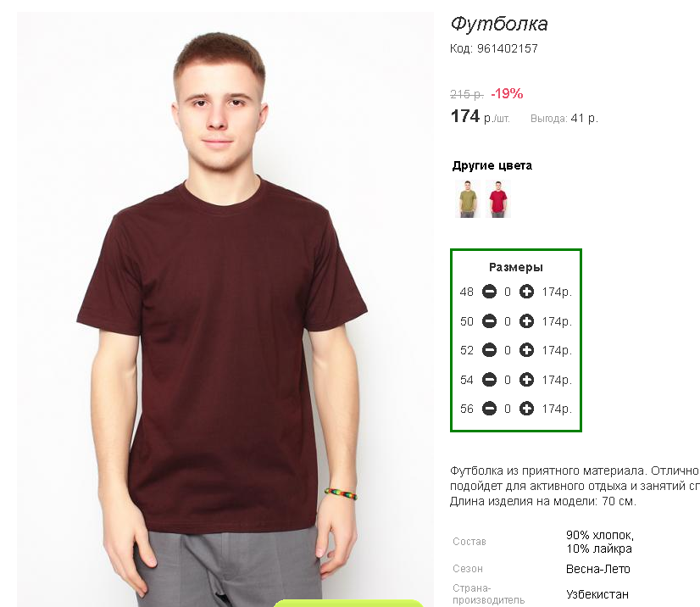Remove one item of size 50
Image resolution: width=700 pixels, height=607 pixels.
pos(489,321)
